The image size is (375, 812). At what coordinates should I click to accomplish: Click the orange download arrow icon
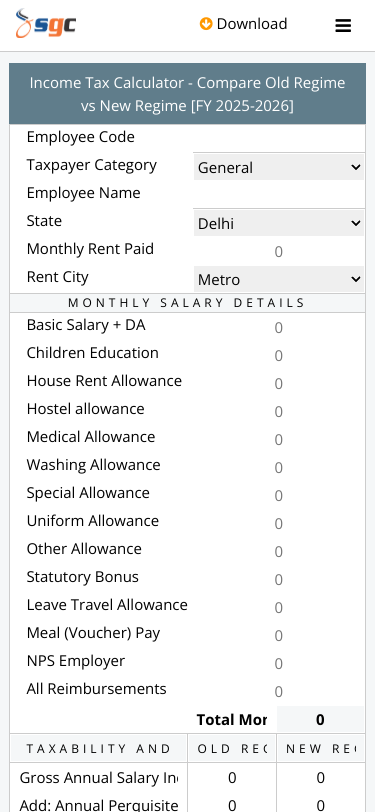point(206,24)
